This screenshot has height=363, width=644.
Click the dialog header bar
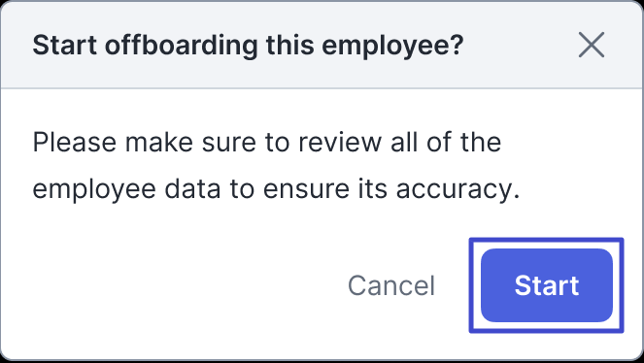click(x=322, y=45)
